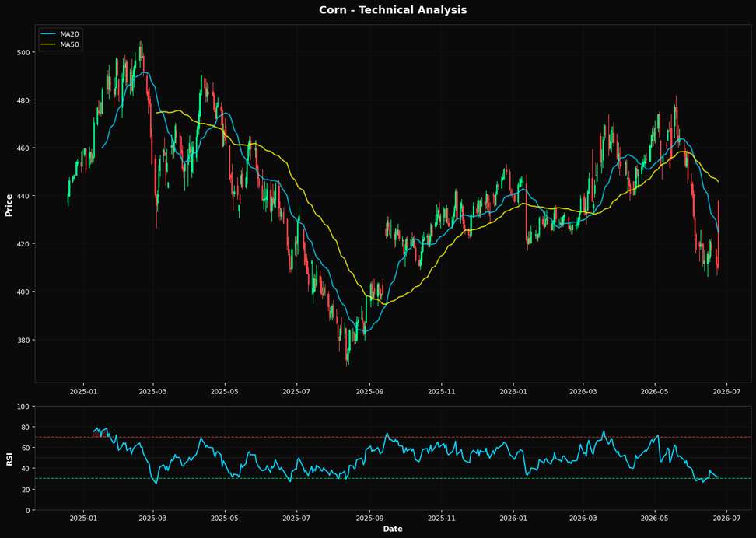Click the 2025-05 label under the price chart
The width and height of the screenshot is (756, 538).
click(225, 392)
